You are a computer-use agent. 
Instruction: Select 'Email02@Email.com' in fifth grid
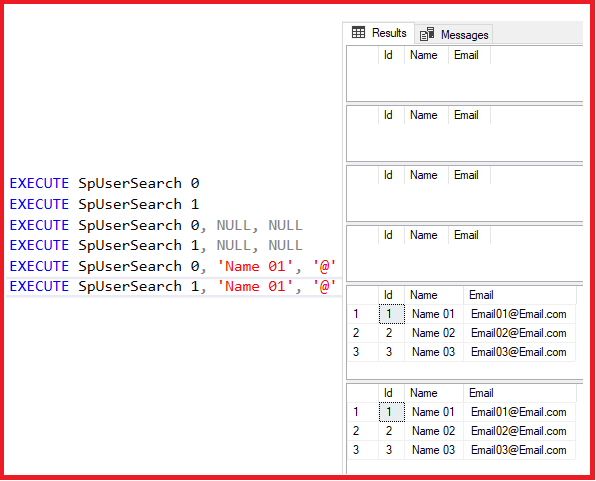519,333
